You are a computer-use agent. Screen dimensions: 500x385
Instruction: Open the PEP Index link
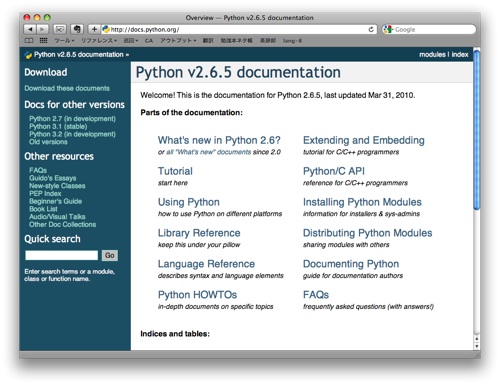click(45, 193)
